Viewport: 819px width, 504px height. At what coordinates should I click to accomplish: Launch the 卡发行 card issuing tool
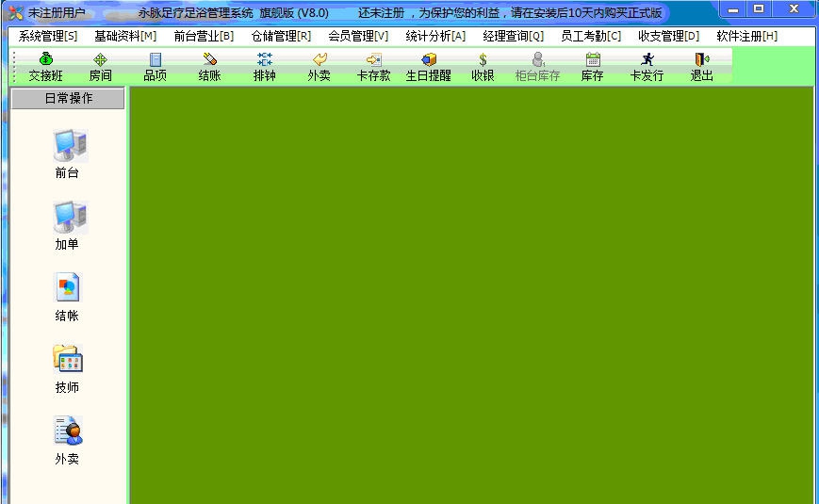coord(647,67)
